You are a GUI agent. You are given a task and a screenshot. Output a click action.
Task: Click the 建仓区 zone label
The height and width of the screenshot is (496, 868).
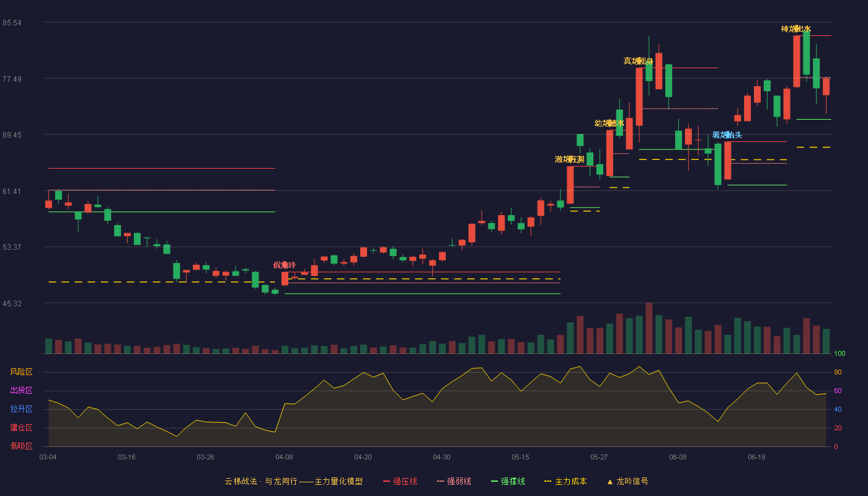[x=21, y=428]
